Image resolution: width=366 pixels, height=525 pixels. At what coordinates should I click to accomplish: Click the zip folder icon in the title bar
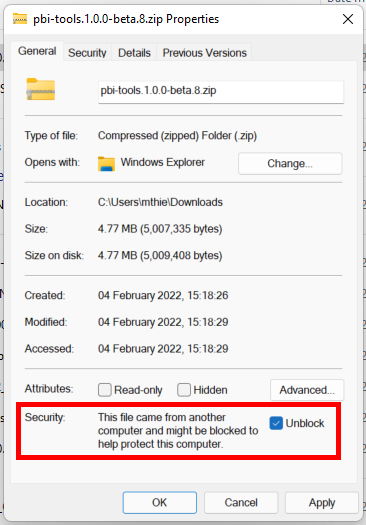tap(20, 19)
